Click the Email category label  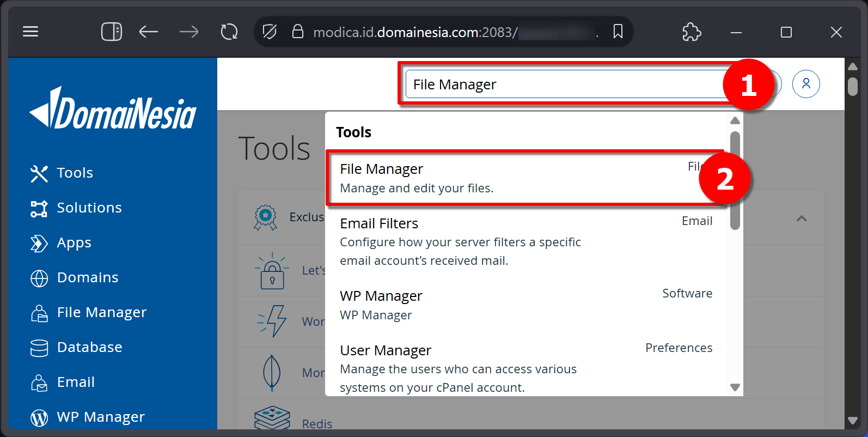pyautogui.click(x=697, y=221)
